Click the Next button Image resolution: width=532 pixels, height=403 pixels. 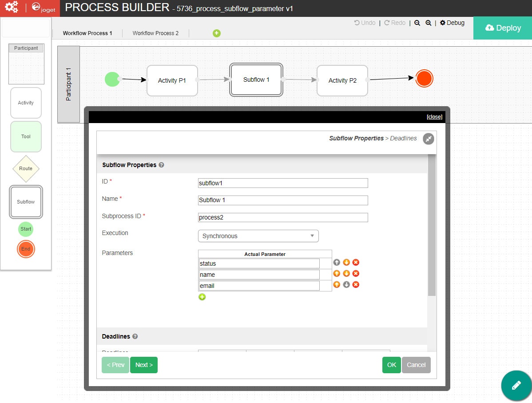[x=144, y=365]
